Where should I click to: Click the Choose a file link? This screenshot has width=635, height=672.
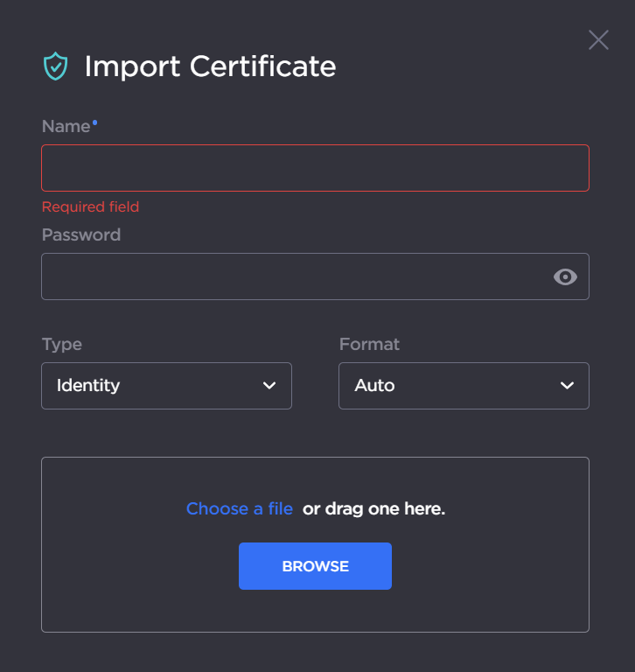pyautogui.click(x=239, y=508)
